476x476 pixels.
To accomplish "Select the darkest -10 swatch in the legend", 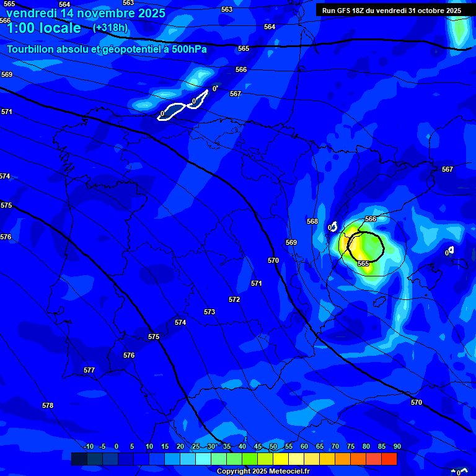I will click(79, 459).
